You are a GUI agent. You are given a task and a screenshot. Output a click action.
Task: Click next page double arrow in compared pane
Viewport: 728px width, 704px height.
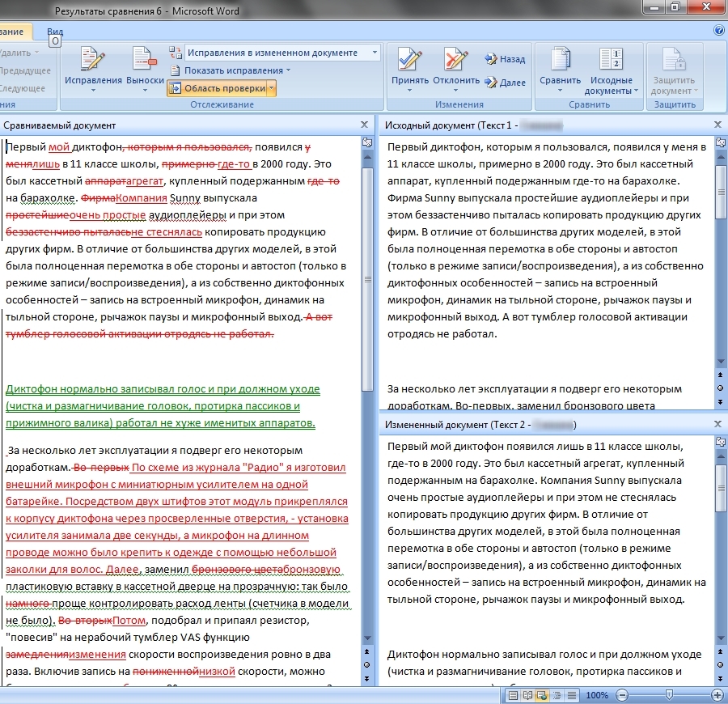366,678
